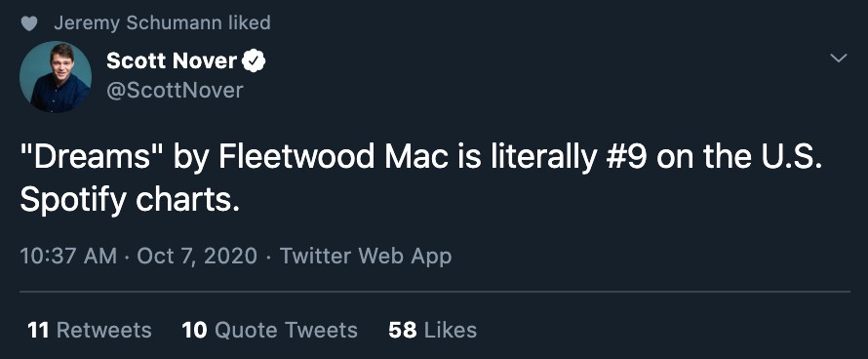The height and width of the screenshot is (359, 868).
Task: Expand the tweet options chevron menu
Action: (839, 58)
